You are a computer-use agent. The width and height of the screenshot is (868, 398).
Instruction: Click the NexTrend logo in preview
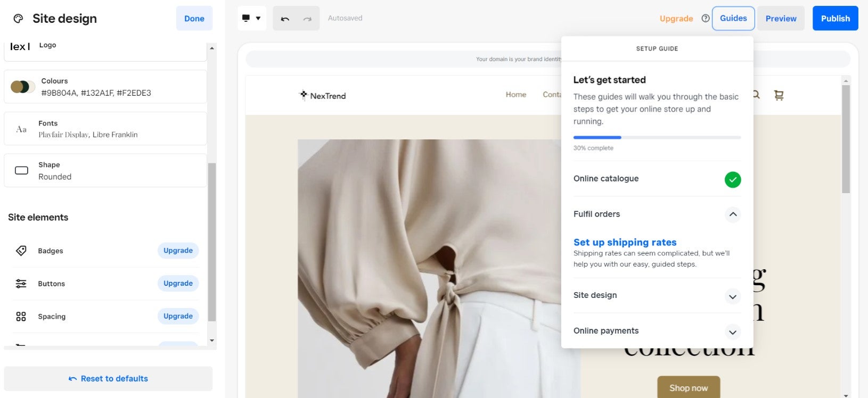(x=323, y=95)
